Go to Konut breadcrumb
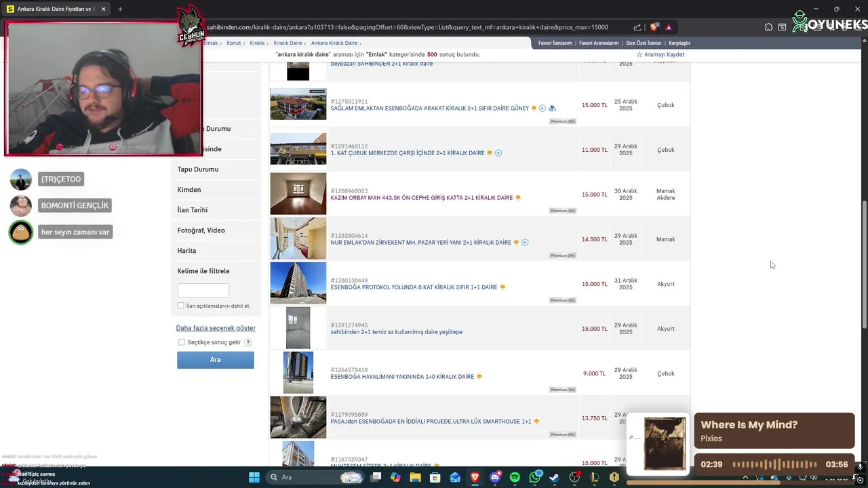 (x=234, y=43)
